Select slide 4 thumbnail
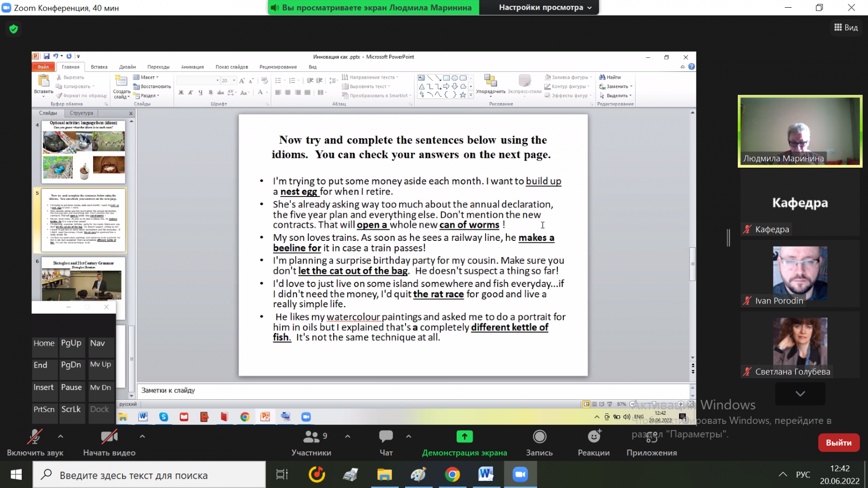 83,151
